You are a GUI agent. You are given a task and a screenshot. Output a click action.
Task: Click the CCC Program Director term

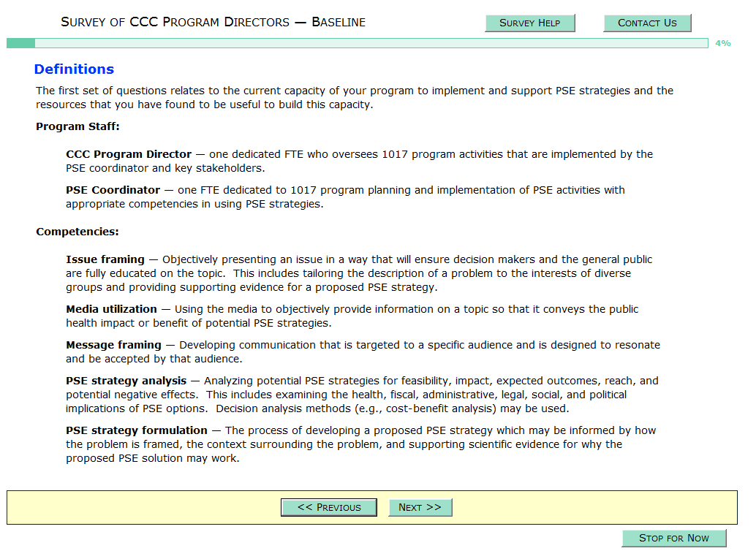pos(129,154)
